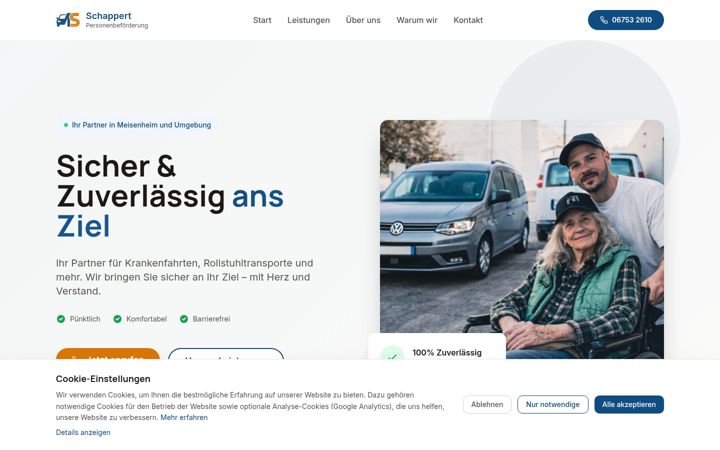Open the Kontakt navigation link
This screenshot has width=720, height=450.
pos(468,20)
